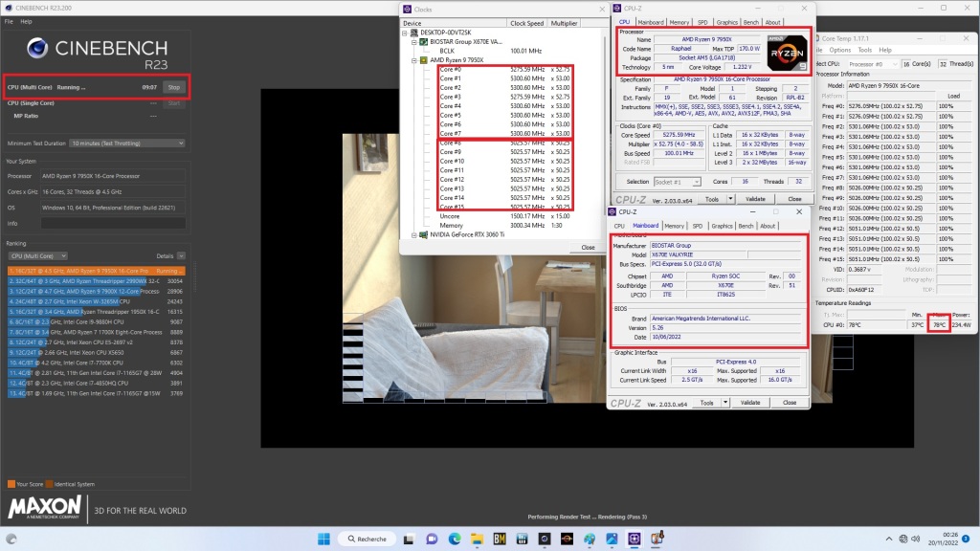Click the Multiplier column header in Clocks
The image size is (980, 551).
click(x=564, y=23)
